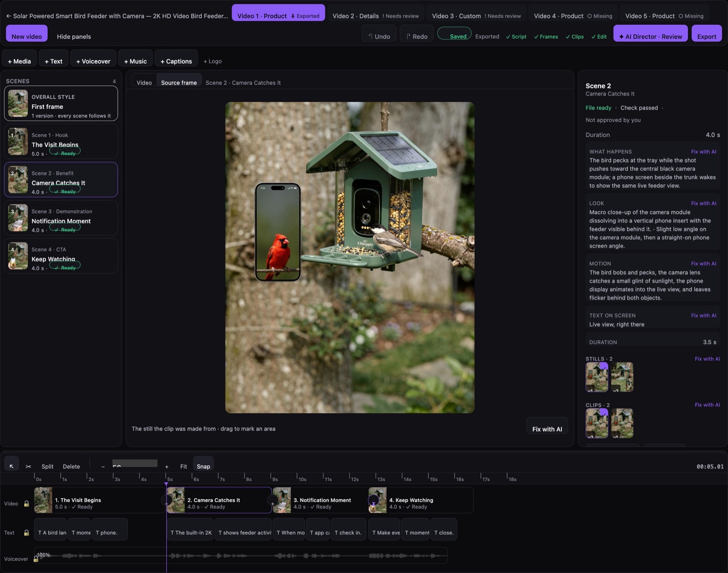Select Scene 1 The Visit Begins card
The image size is (728, 573).
[61, 142]
